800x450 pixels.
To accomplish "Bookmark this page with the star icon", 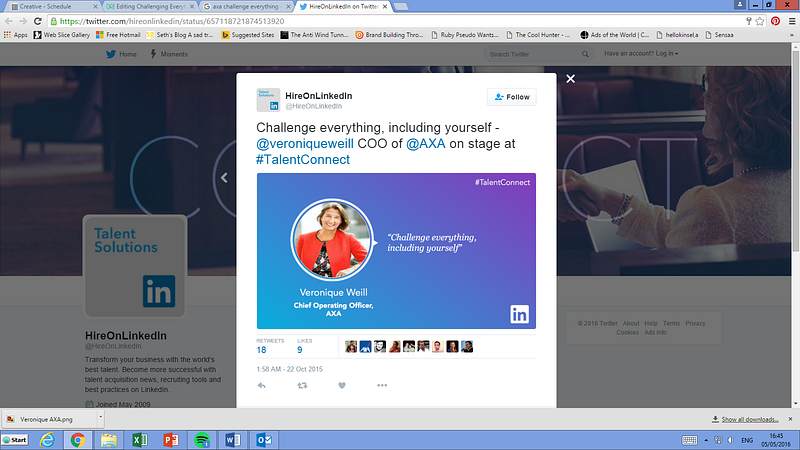I will (x=760, y=21).
